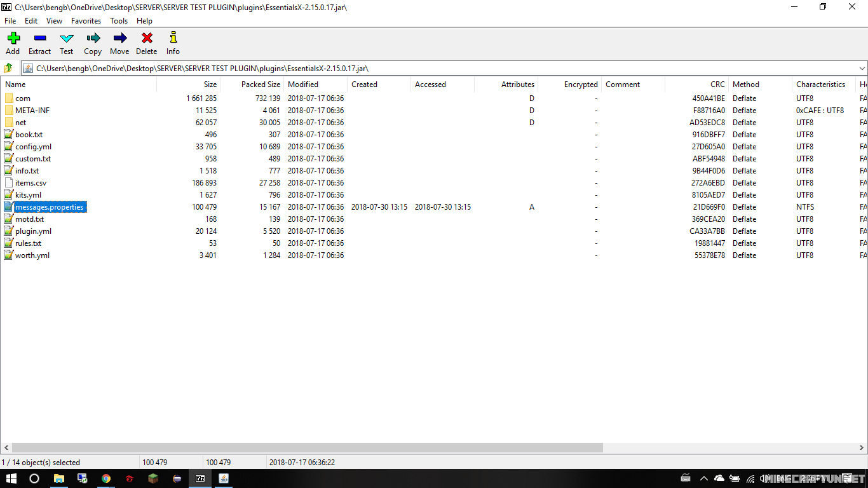This screenshot has height=488, width=868.
Task: Select plugin.yml file
Action: click(x=34, y=231)
